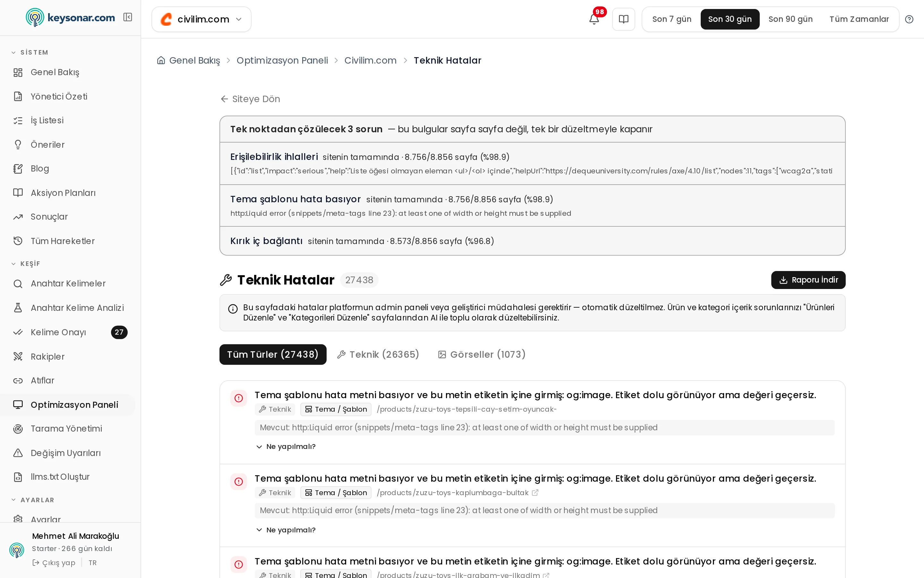Log out with Çıkış yap
The height and width of the screenshot is (578, 924).
(54, 563)
